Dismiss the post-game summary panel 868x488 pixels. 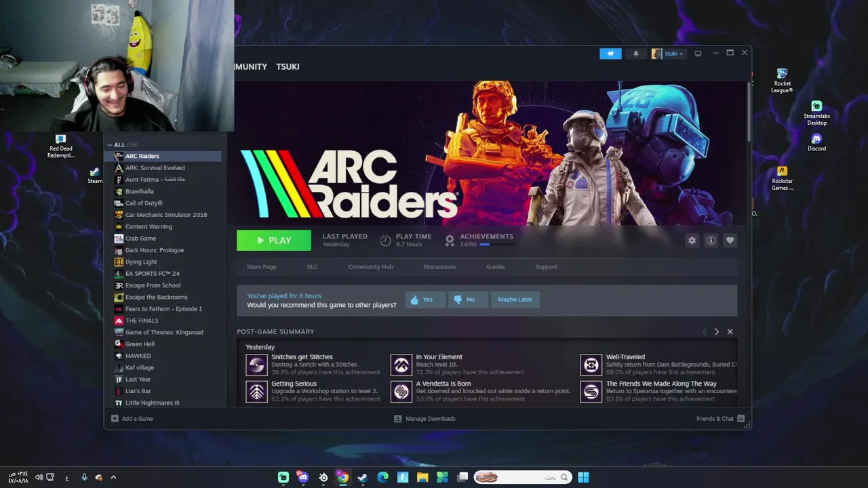730,331
